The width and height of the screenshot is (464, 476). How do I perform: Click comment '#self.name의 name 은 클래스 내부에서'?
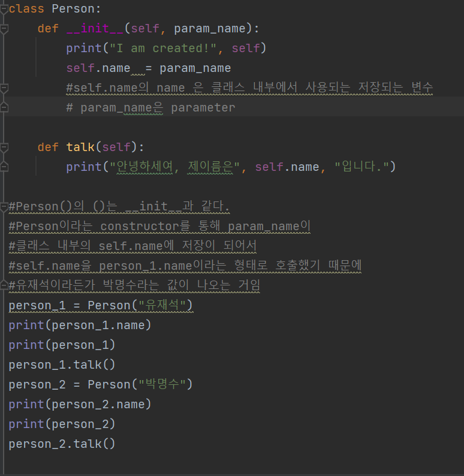(x=182, y=88)
